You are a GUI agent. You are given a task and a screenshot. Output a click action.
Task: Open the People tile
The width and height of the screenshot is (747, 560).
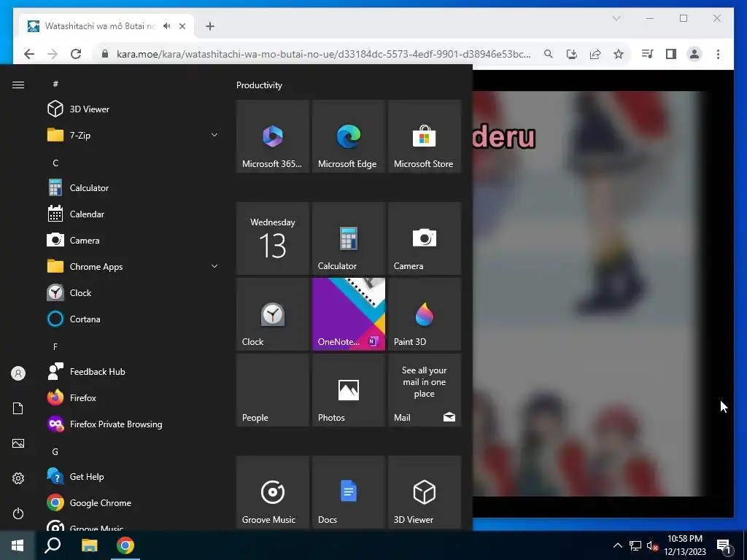point(273,390)
